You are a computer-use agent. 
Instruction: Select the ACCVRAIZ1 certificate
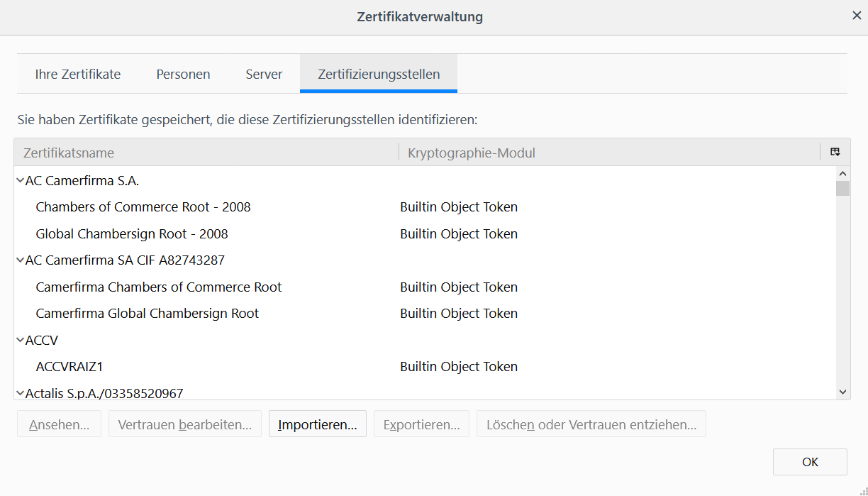69,367
